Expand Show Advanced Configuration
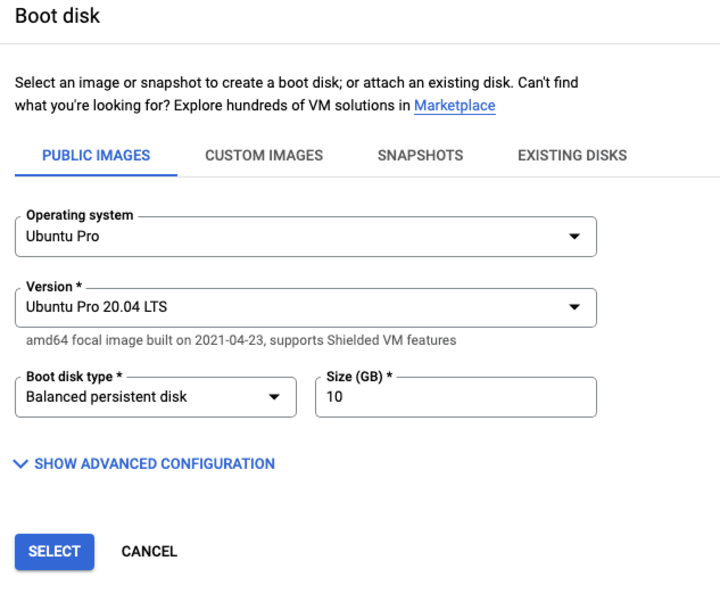720x601 pixels. pos(154,464)
